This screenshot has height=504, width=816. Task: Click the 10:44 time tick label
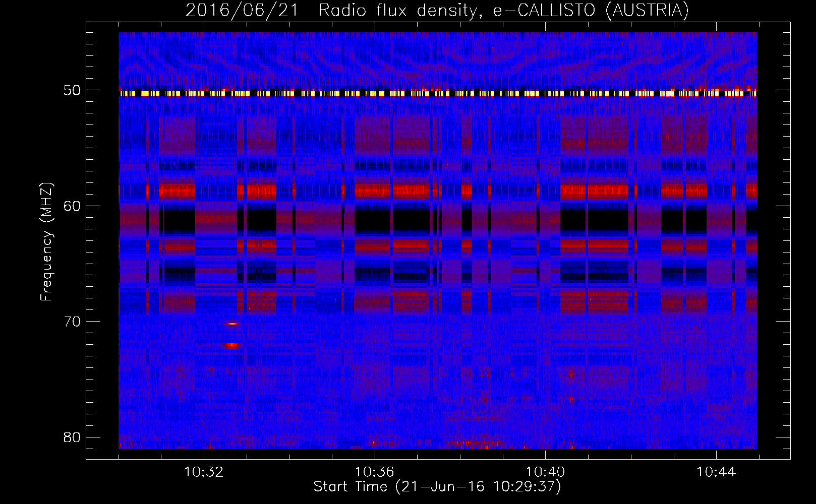coord(716,472)
